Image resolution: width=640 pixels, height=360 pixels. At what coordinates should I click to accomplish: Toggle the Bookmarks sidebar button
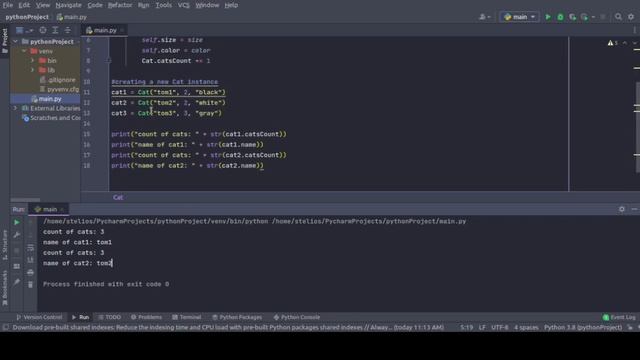pyautogui.click(x=4, y=288)
